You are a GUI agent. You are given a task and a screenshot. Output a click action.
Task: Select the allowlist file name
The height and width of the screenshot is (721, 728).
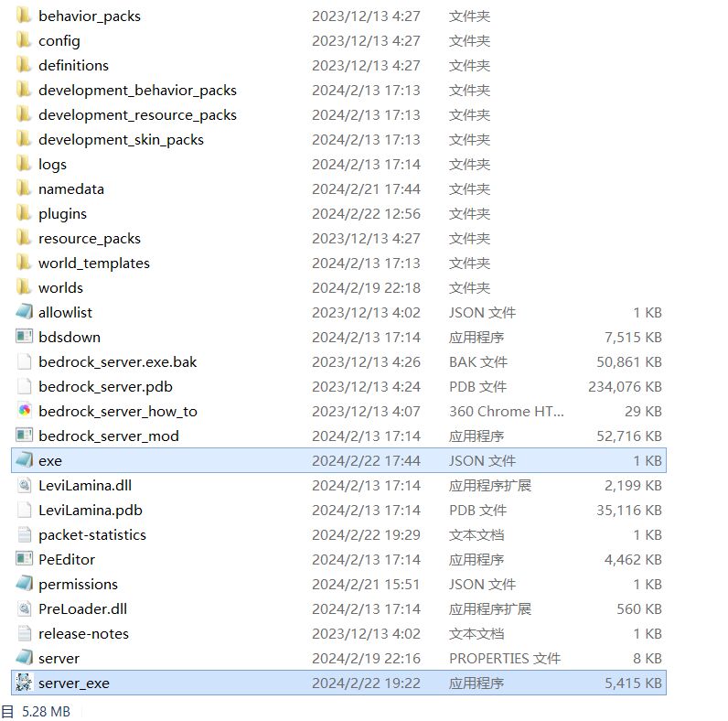[x=65, y=312]
